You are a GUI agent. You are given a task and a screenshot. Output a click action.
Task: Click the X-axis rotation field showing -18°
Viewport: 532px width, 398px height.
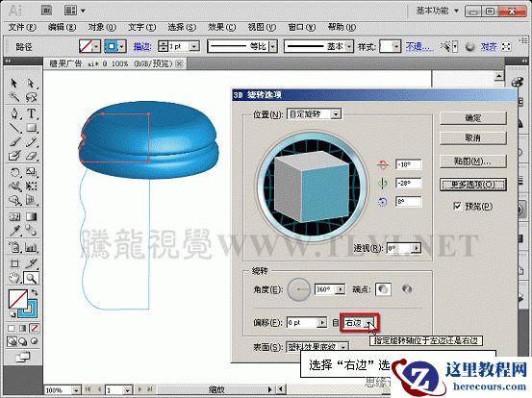(408, 164)
